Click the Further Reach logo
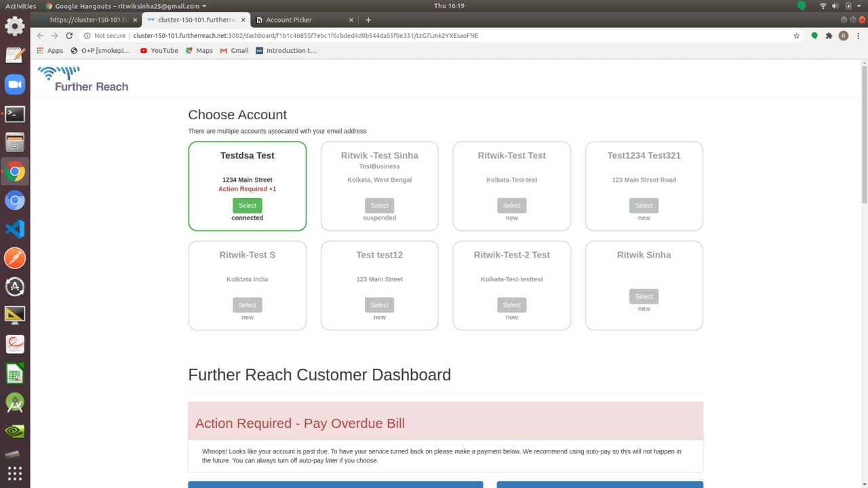Image resolution: width=868 pixels, height=488 pixels. (x=83, y=79)
